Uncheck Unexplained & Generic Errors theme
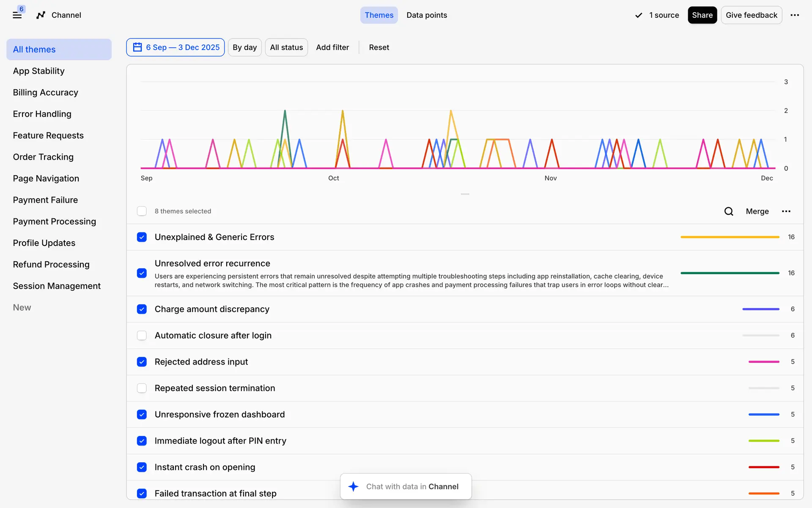 click(x=142, y=237)
